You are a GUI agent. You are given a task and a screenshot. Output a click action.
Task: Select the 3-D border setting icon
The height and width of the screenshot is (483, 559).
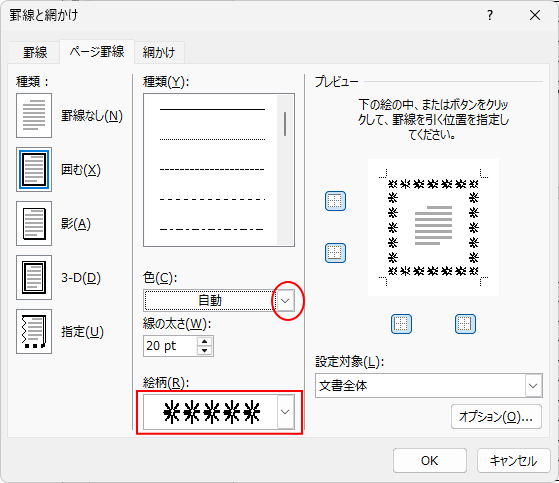point(34,277)
